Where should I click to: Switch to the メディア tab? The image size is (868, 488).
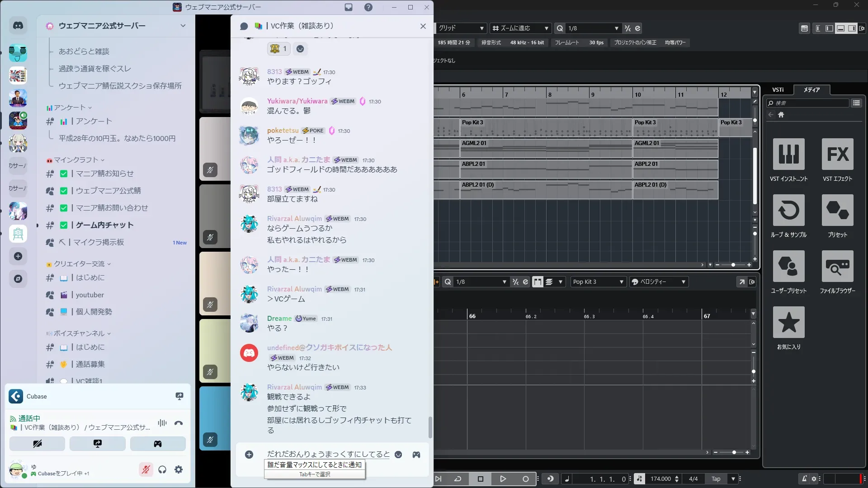coord(811,90)
